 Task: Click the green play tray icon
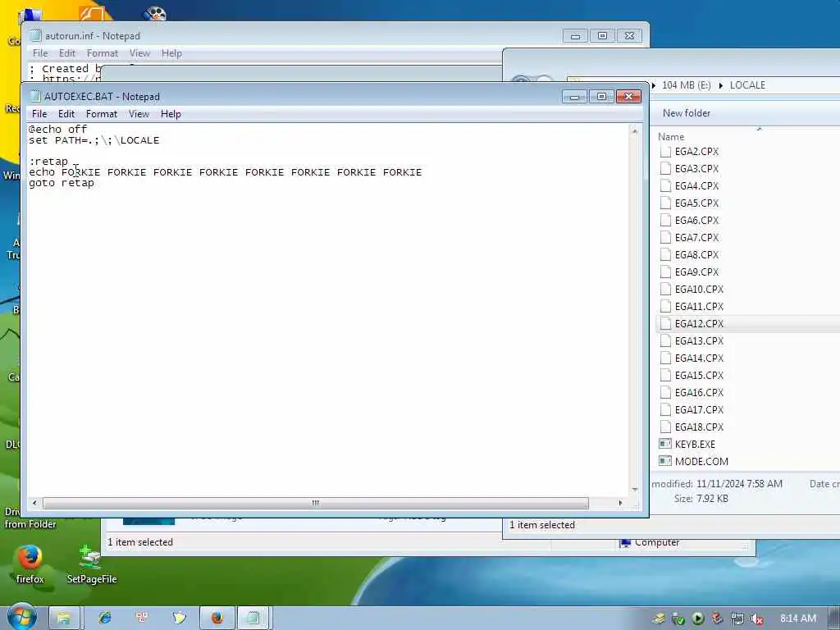coord(698,619)
